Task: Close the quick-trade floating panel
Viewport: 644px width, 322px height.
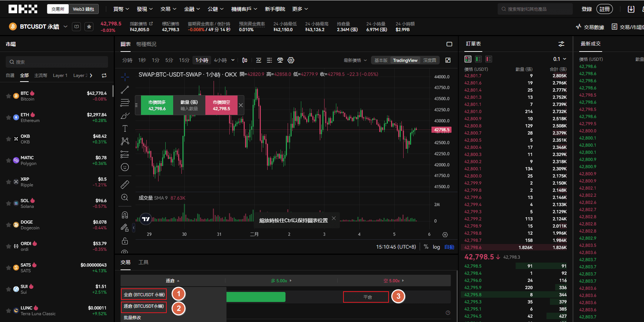Action: pos(241,105)
